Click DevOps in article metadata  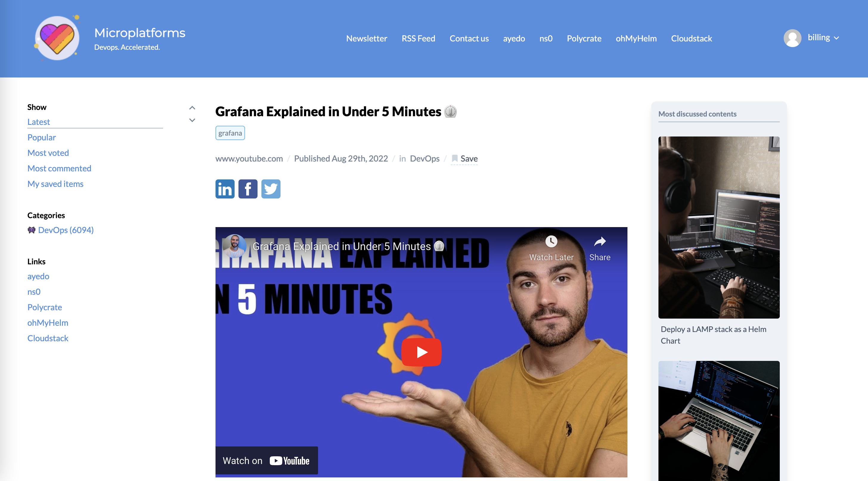(x=424, y=159)
